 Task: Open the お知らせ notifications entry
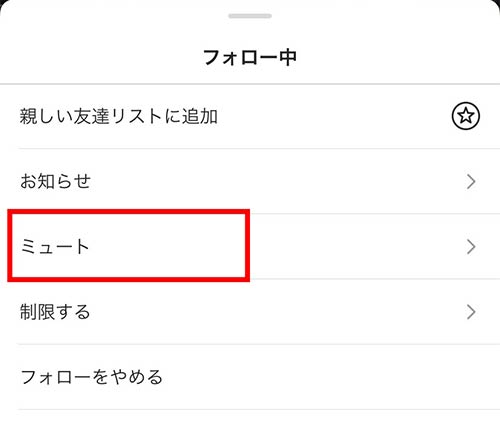[55, 181]
